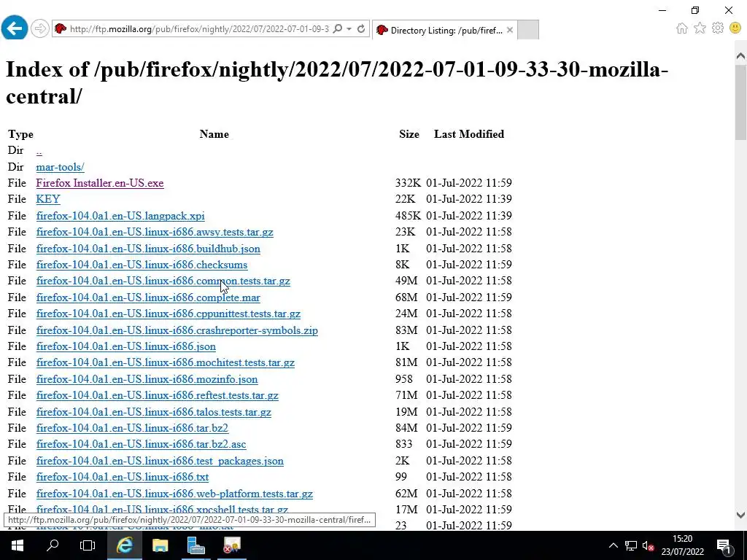Open linux-i686.cppunittest.tests.tar.gz link
The image size is (747, 560).
pyautogui.click(x=169, y=314)
